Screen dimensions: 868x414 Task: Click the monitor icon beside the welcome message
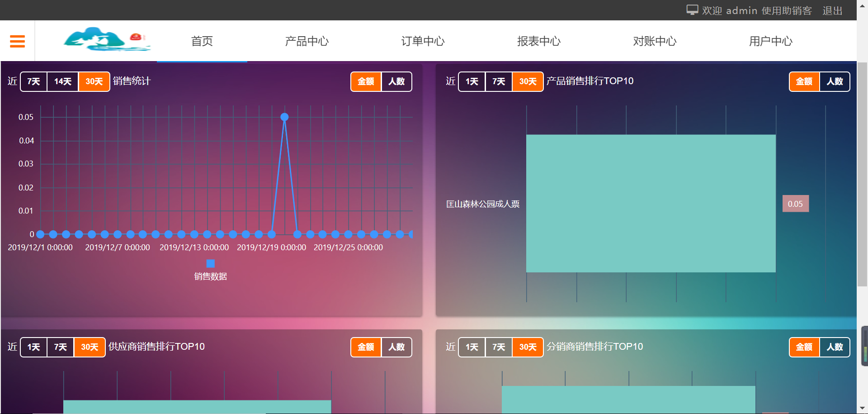(x=692, y=10)
